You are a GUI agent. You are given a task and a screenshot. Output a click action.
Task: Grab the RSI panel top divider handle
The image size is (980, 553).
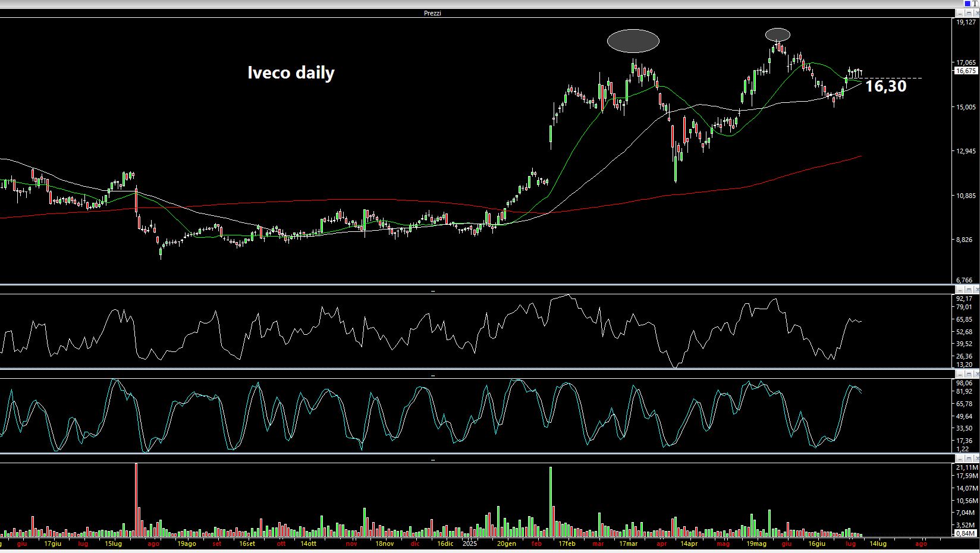click(433, 291)
